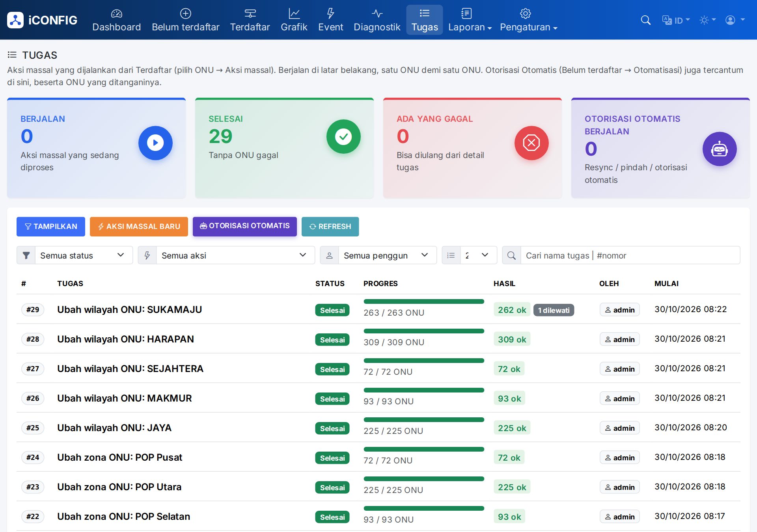The height and width of the screenshot is (532, 757).
Task: Click Selesai status in JAYA row
Action: click(332, 428)
